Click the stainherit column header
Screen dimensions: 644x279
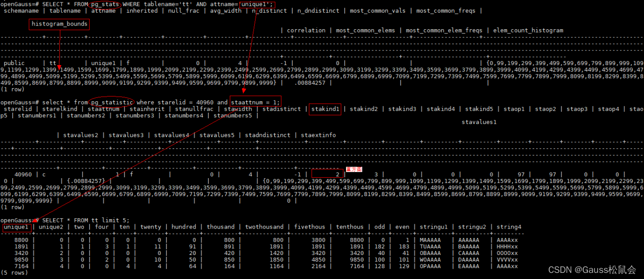tap(147, 109)
